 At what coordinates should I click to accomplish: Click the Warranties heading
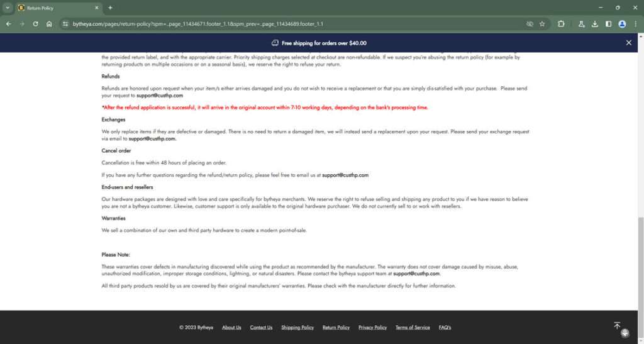point(113,218)
